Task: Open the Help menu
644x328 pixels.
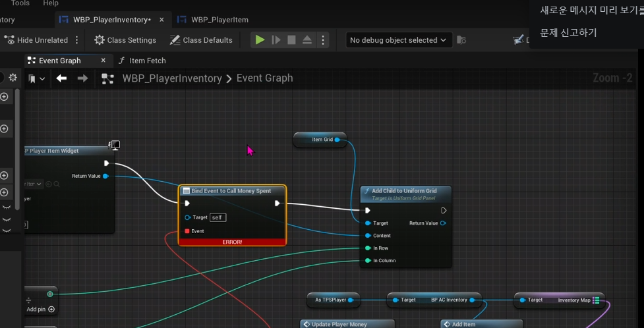Action: pyautogui.click(x=51, y=3)
